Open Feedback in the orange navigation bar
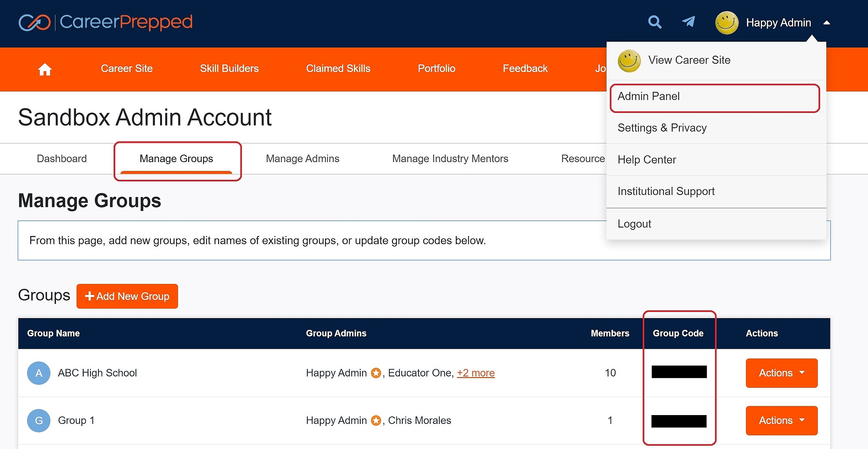The image size is (868, 449). click(525, 69)
